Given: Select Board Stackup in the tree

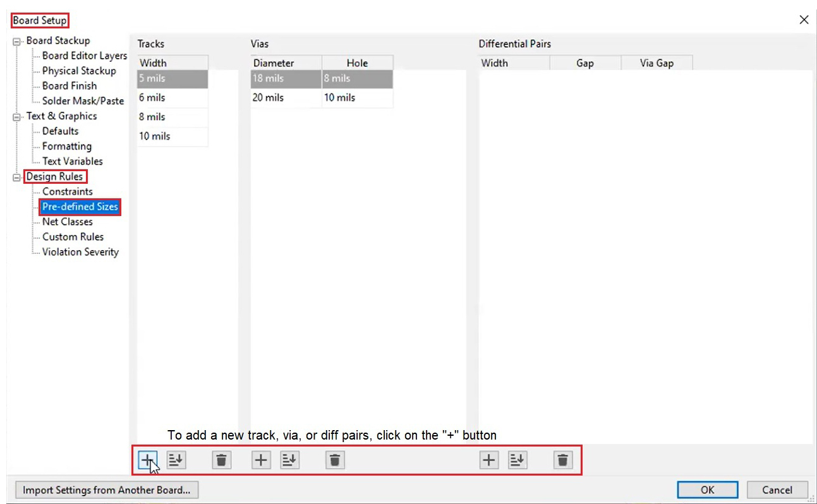Looking at the screenshot, I should pos(57,40).
